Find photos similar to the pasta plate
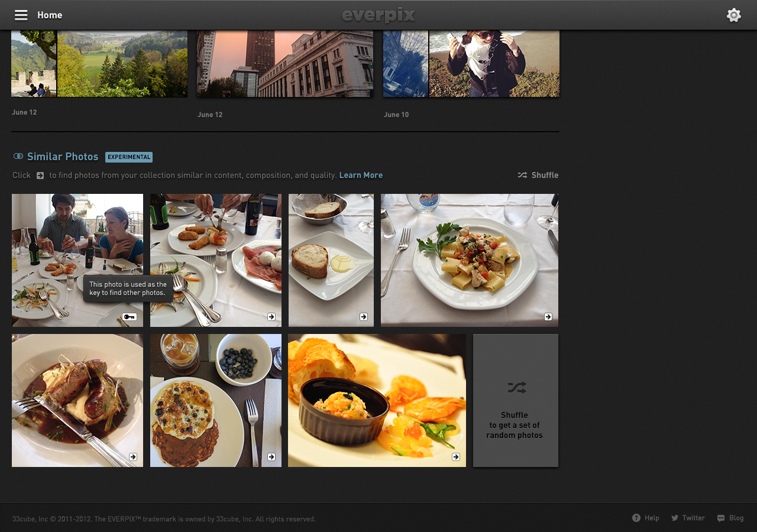 click(x=548, y=317)
